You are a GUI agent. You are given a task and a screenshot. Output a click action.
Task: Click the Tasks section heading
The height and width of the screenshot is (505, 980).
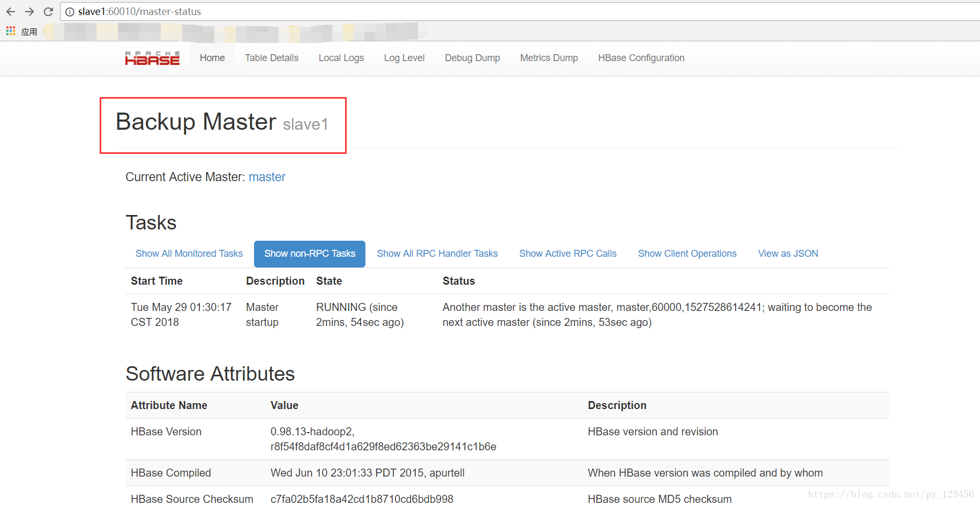151,222
